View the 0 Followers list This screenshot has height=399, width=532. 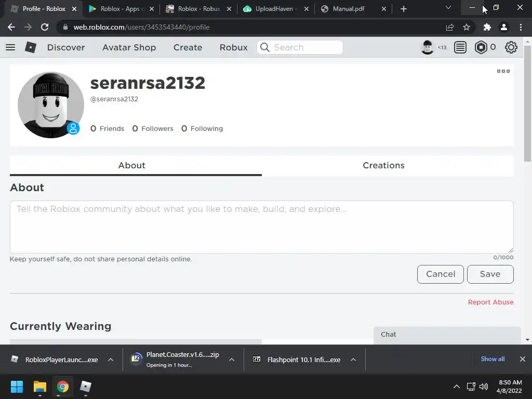tap(153, 129)
